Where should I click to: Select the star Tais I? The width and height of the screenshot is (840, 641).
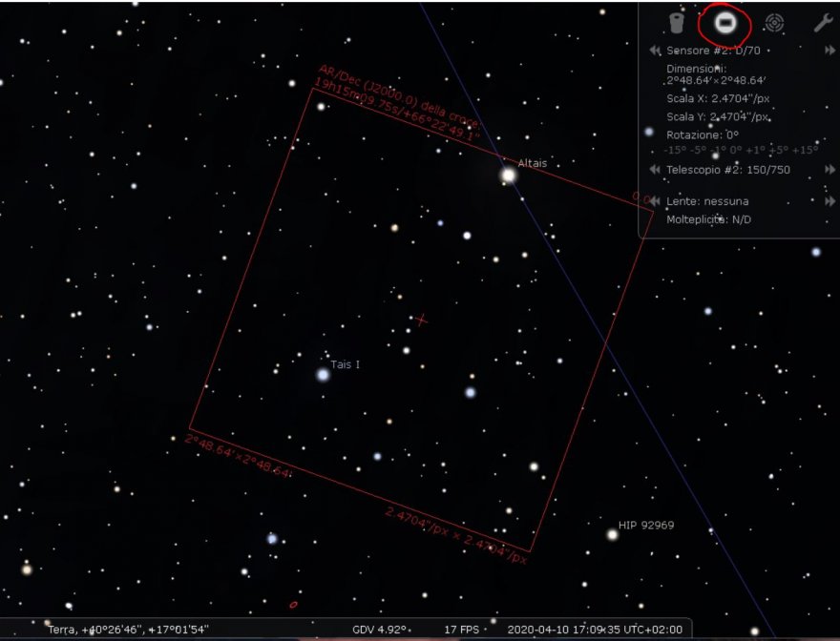(x=323, y=374)
